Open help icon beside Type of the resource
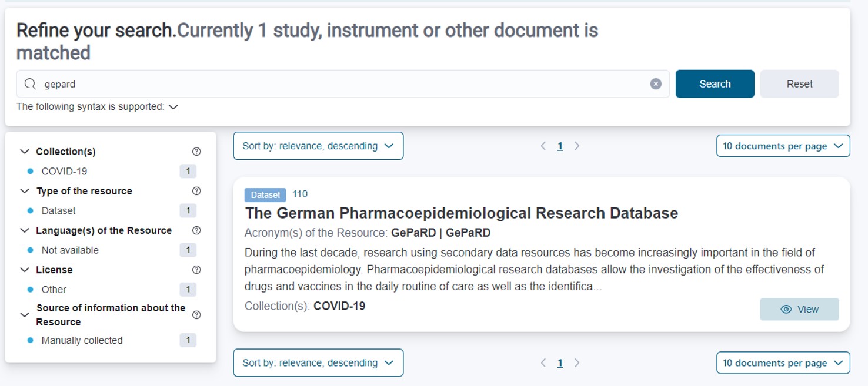 (x=196, y=191)
